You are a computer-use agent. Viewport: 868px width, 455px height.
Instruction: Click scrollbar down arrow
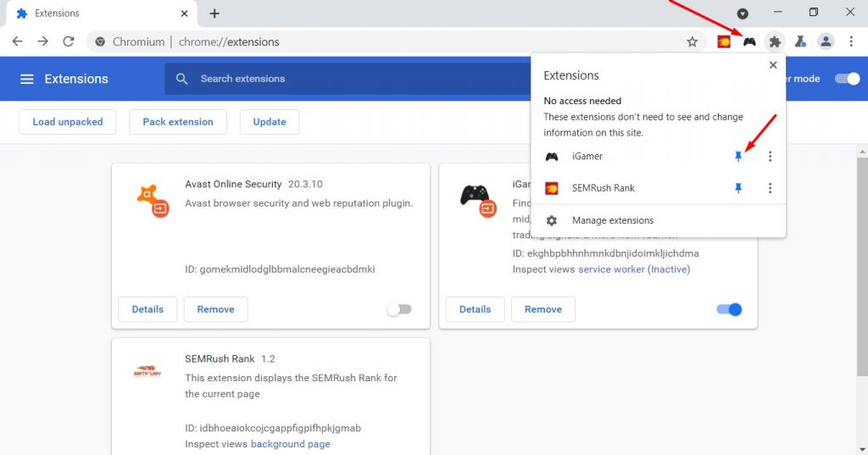point(862,449)
